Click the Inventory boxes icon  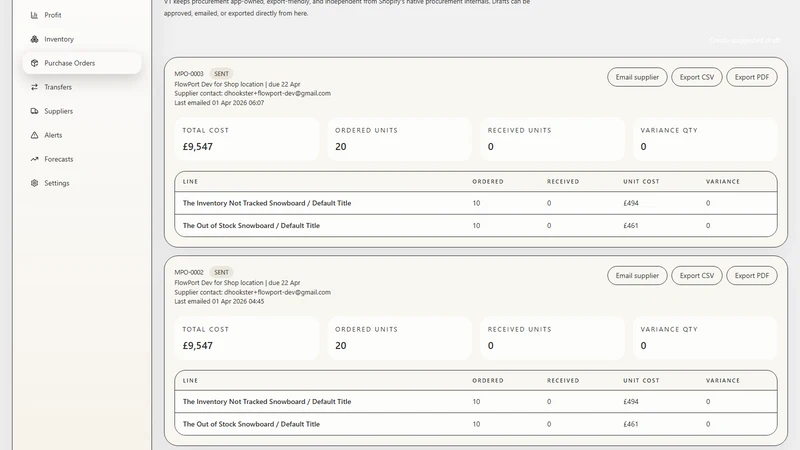point(34,39)
